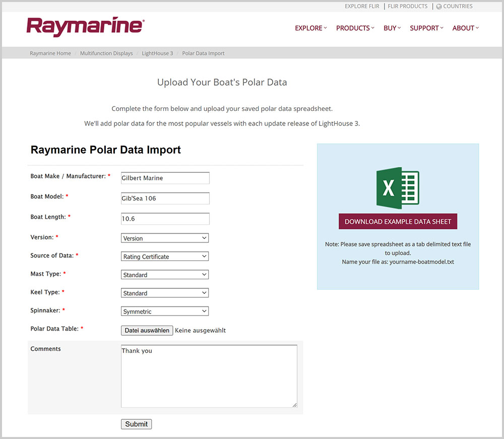Follow the Explore FLIR link
This screenshot has width=504, height=439.
point(362,7)
